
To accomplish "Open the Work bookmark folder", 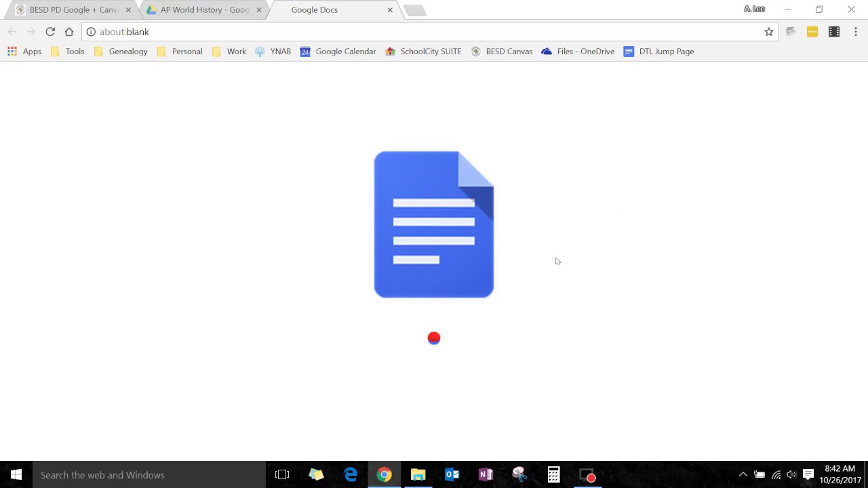I will [x=229, y=52].
